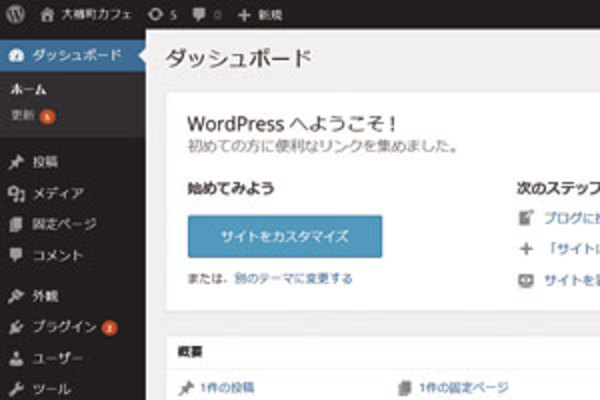
Task: Click the wrench icon for ツール
Action: [16, 390]
